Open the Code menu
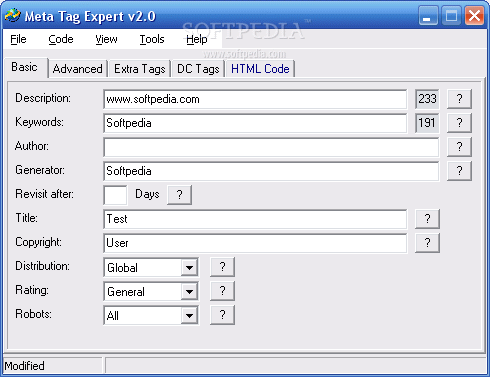The image size is (490, 377). (x=61, y=39)
